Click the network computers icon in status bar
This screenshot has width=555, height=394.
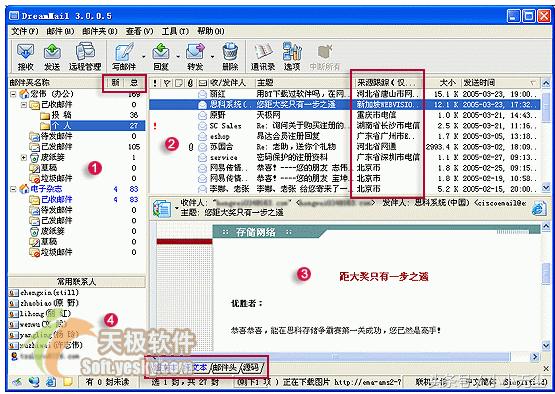(x=34, y=382)
